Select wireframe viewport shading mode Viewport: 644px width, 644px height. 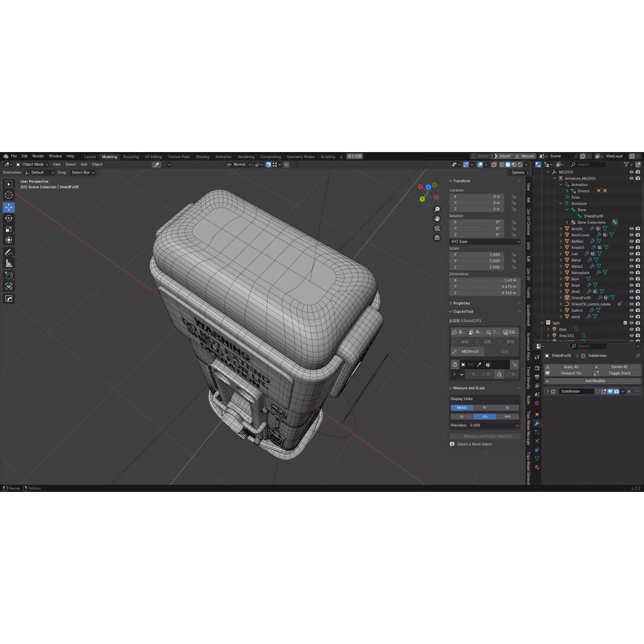pos(501,165)
